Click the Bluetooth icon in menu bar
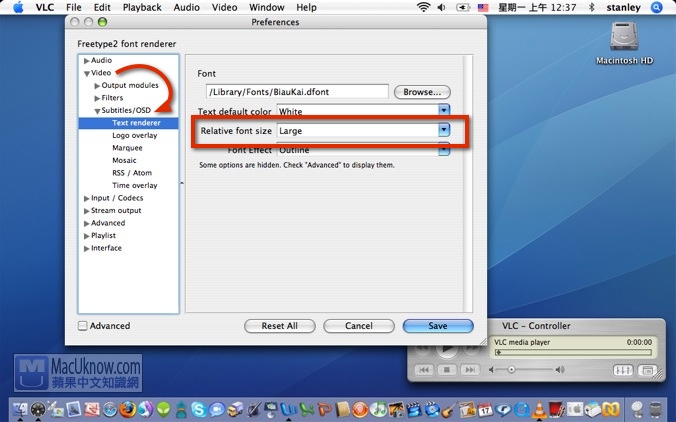676x422 pixels. point(592,7)
